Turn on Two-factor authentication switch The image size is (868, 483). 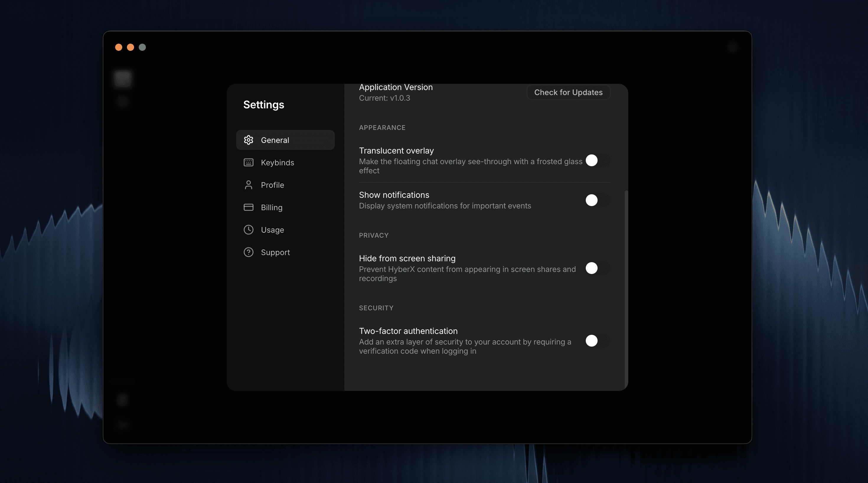[598, 341]
